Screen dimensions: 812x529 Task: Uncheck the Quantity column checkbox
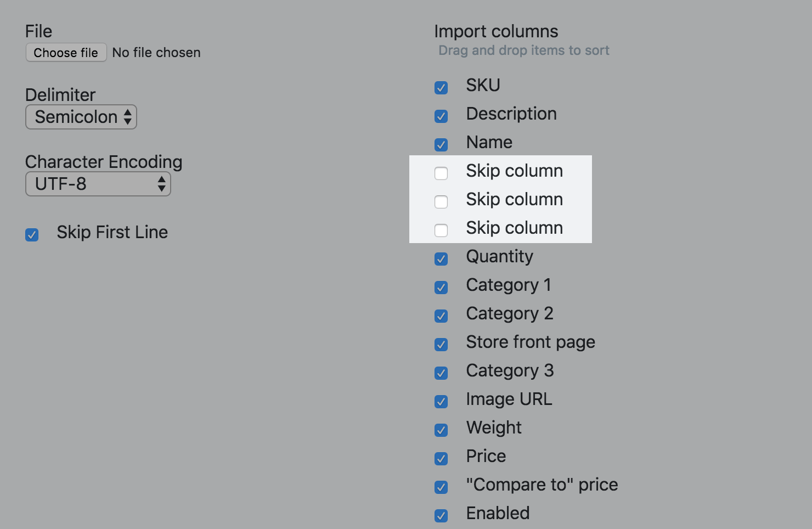tap(441, 259)
